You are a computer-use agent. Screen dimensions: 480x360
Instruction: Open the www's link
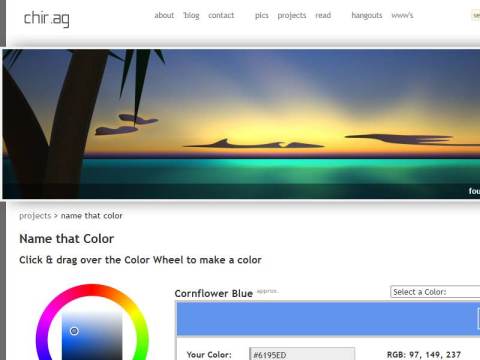point(402,15)
